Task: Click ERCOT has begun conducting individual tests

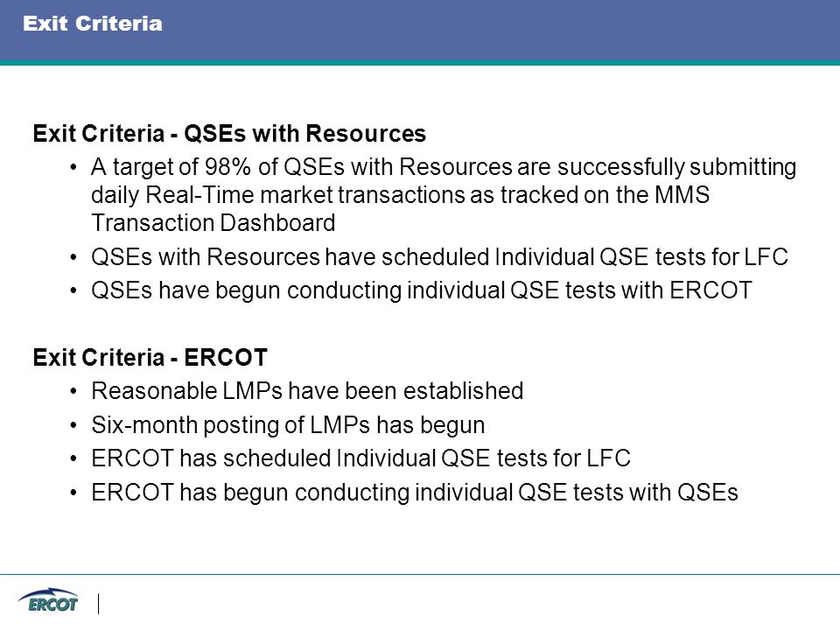Action: coord(415,493)
